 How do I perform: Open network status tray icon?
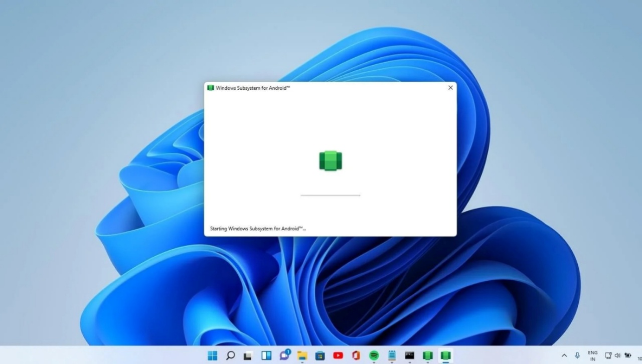pos(608,355)
